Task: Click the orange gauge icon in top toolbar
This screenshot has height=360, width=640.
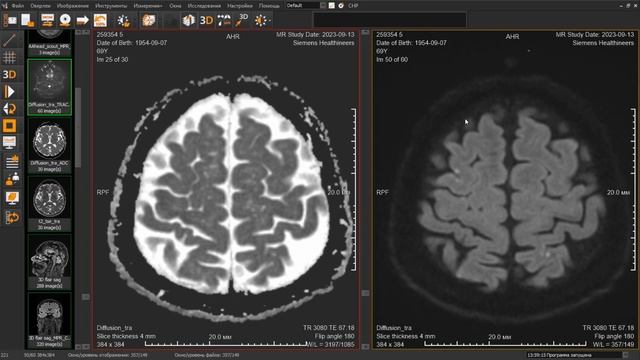Action: [100, 20]
